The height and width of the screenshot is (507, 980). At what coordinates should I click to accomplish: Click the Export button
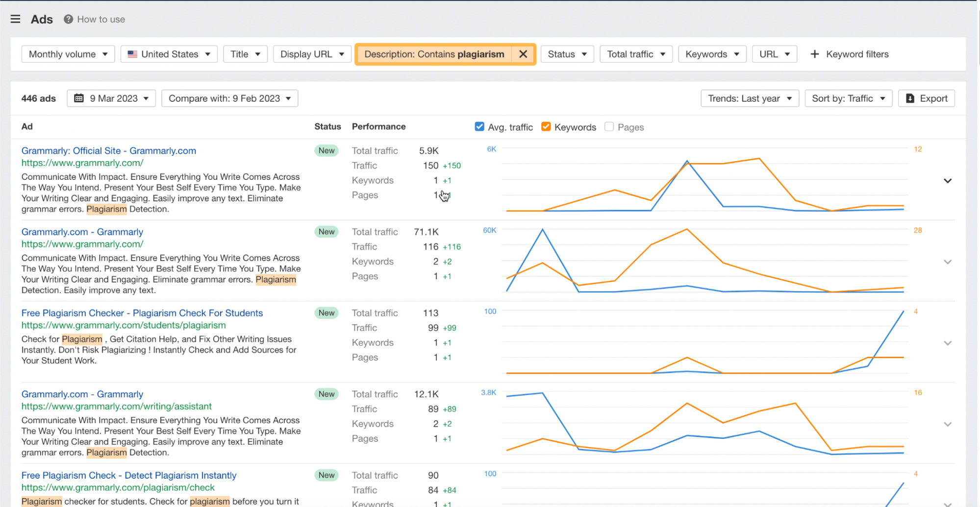(x=926, y=98)
